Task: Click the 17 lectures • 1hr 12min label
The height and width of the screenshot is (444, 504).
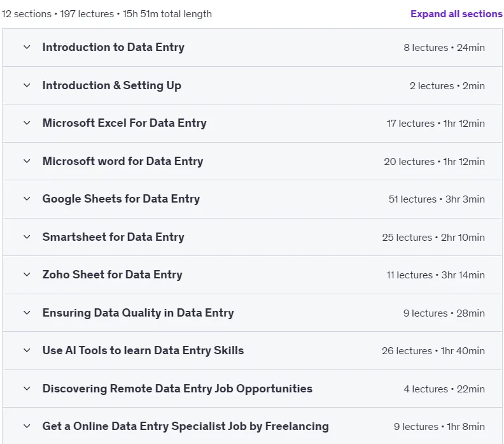Action: [435, 123]
